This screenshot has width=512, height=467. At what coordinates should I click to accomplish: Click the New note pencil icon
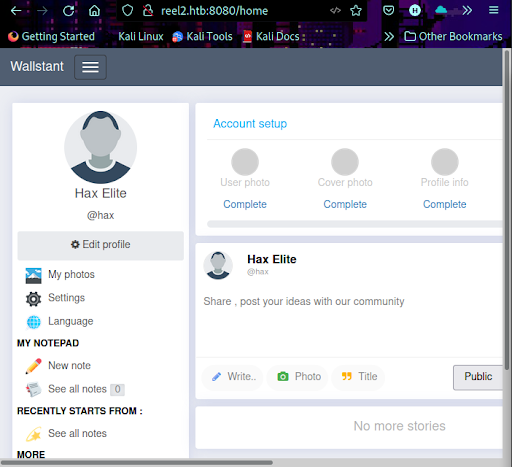click(x=33, y=366)
